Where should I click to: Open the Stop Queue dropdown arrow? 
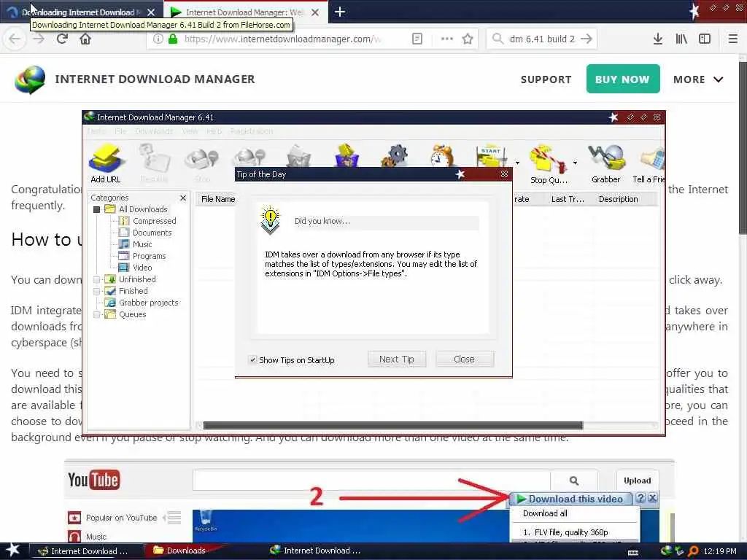[x=575, y=163]
